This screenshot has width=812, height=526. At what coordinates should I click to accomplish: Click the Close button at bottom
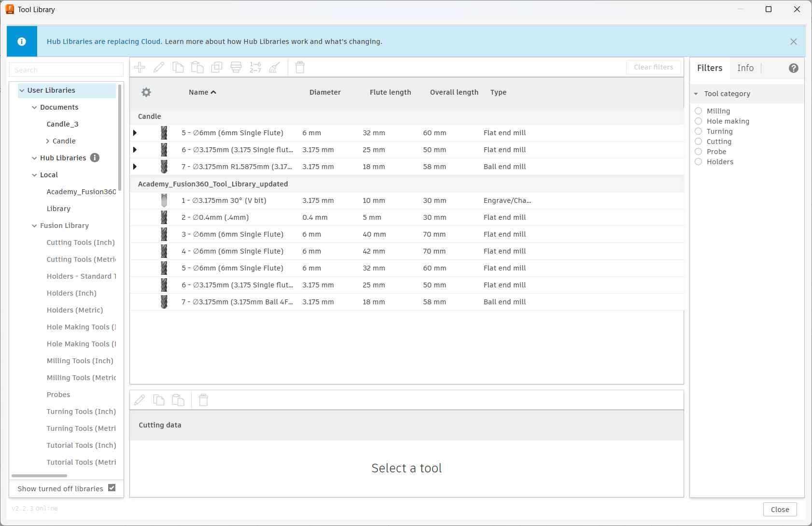(780, 509)
